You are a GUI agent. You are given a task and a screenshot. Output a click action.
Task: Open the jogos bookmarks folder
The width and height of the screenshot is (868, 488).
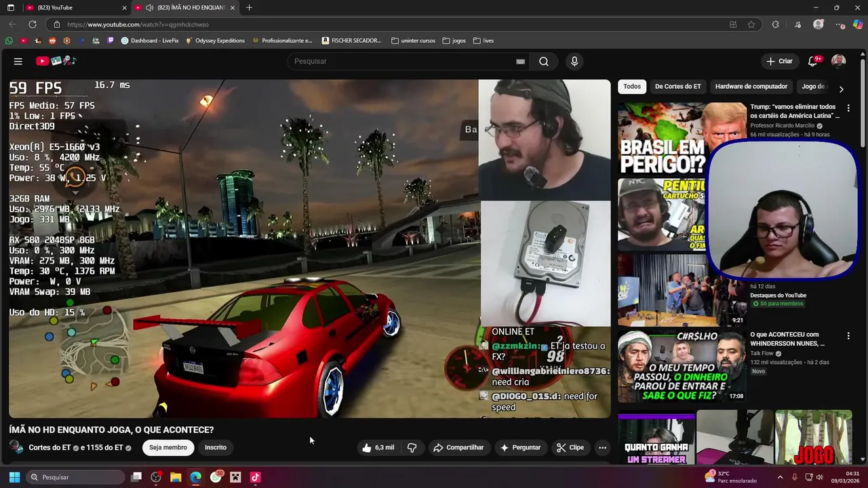click(x=454, y=41)
